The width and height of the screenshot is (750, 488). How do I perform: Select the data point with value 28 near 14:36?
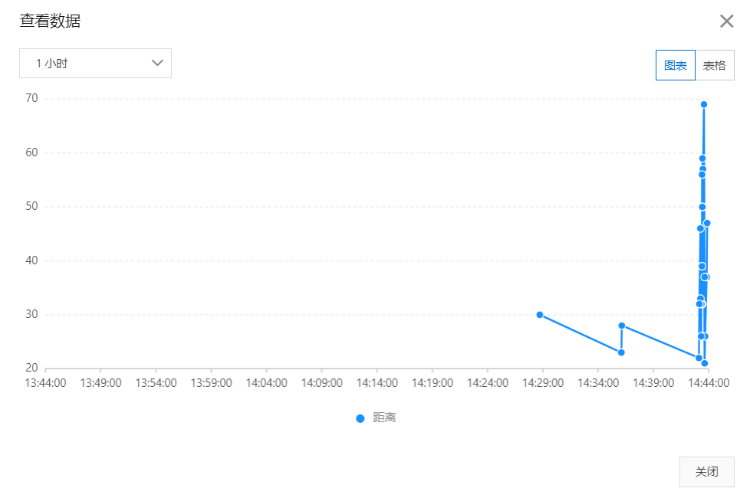[622, 325]
